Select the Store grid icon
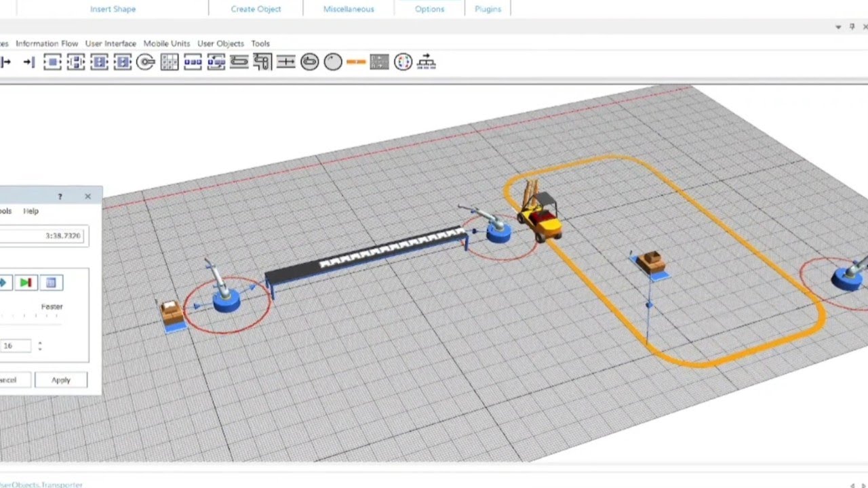Screen dimensions: 868x488 coord(170,62)
